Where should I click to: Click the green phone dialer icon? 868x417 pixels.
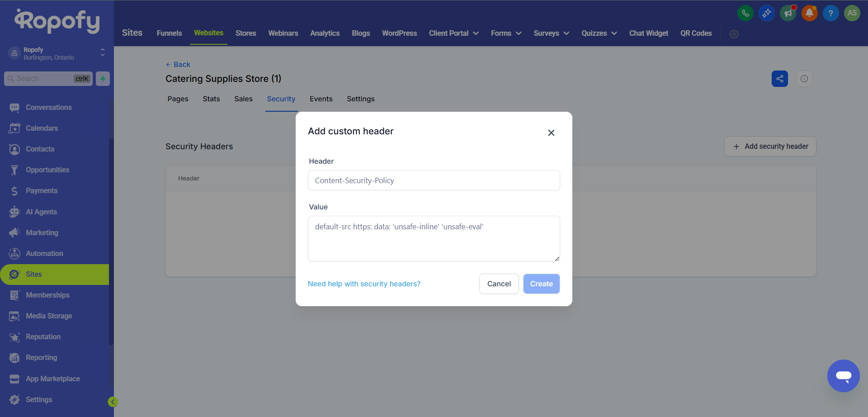tap(745, 13)
